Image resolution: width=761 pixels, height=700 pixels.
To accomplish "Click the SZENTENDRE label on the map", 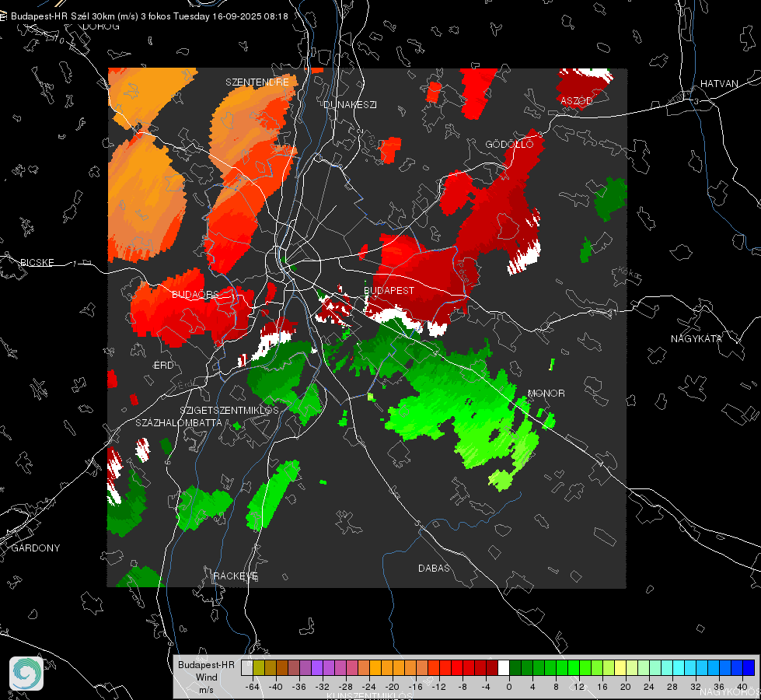I will (x=257, y=82).
